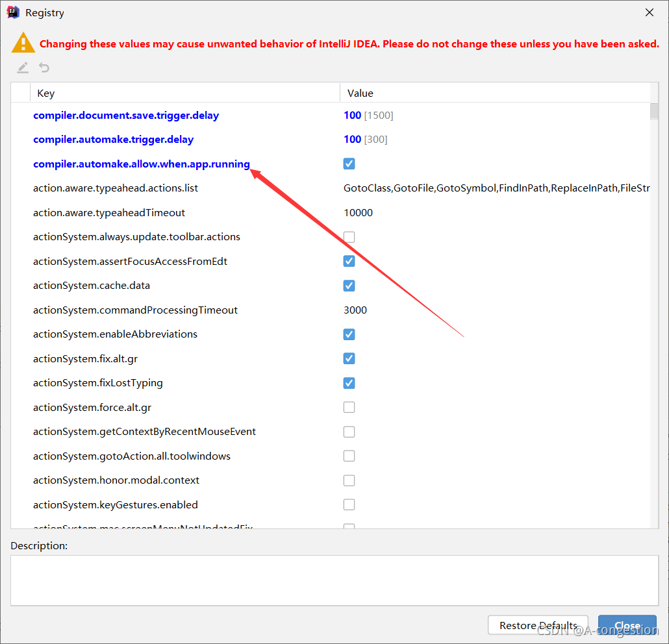669x644 pixels.
Task: Select actionSystem.fixLostTyping key
Action: [98, 383]
